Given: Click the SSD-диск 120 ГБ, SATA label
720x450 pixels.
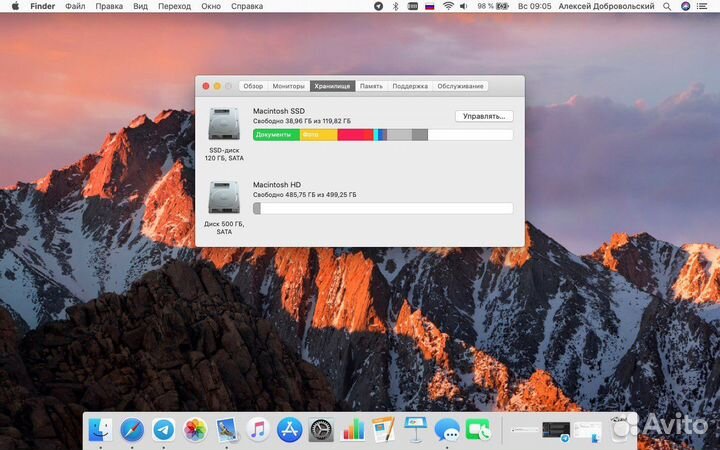Looking at the screenshot, I should click(x=224, y=154).
